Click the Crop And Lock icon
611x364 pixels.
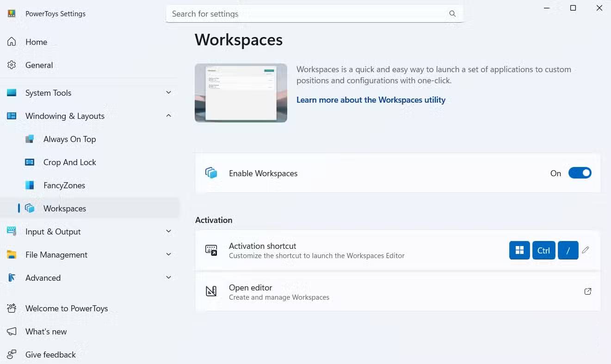coord(30,162)
